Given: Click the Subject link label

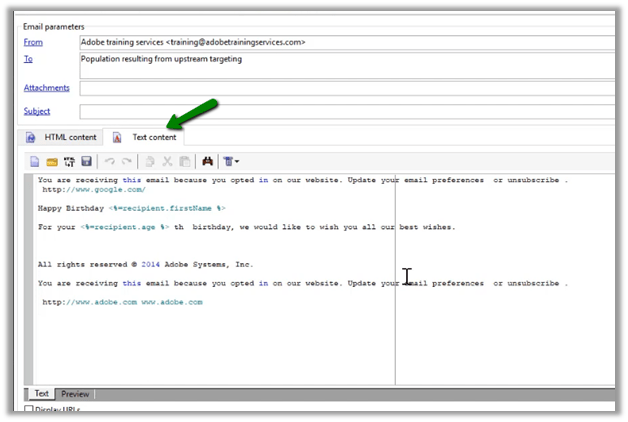Looking at the screenshot, I should pos(37,111).
